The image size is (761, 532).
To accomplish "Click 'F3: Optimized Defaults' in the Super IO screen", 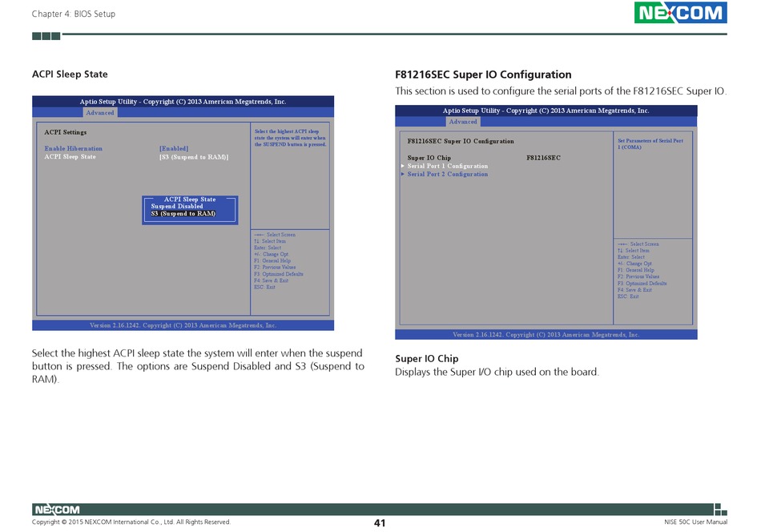I will 642,284.
